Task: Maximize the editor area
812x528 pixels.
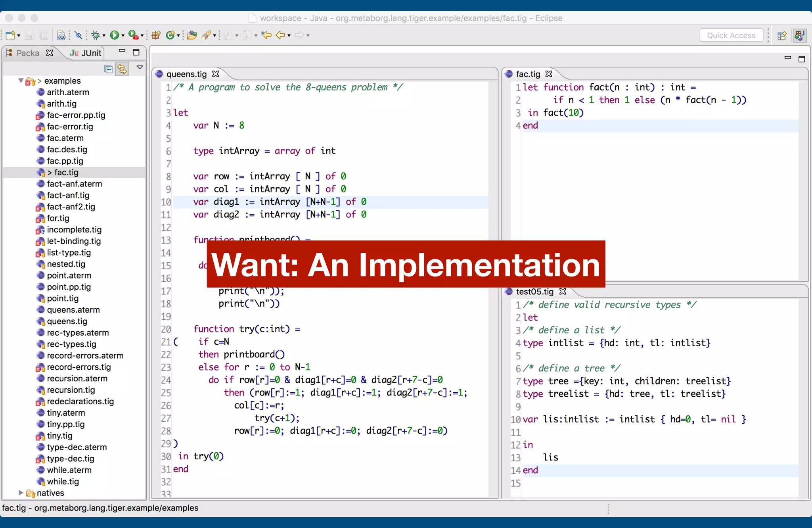Action: [x=802, y=59]
